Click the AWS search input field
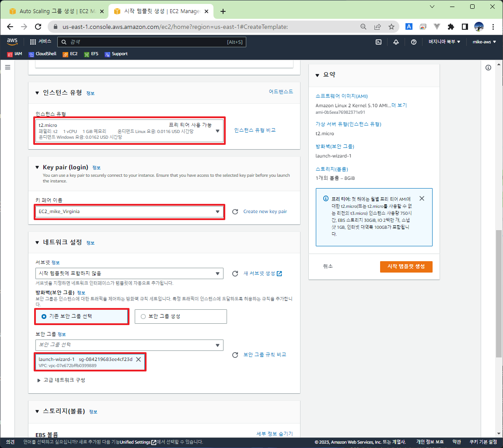The height and width of the screenshot is (448, 503). point(152,42)
